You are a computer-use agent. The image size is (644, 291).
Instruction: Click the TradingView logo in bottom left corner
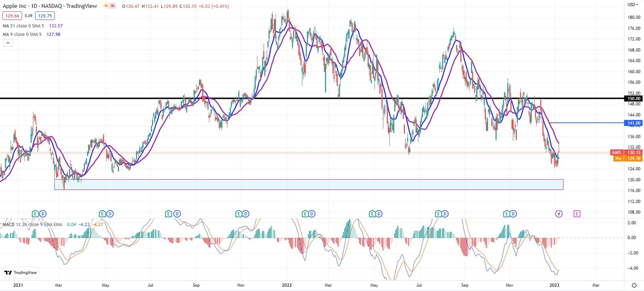click(x=21, y=273)
